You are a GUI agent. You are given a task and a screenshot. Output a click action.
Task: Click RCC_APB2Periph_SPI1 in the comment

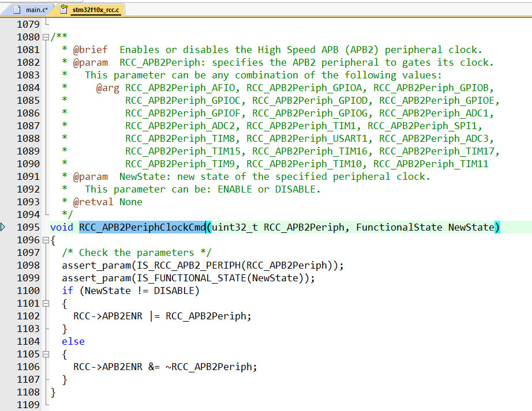[x=422, y=126]
